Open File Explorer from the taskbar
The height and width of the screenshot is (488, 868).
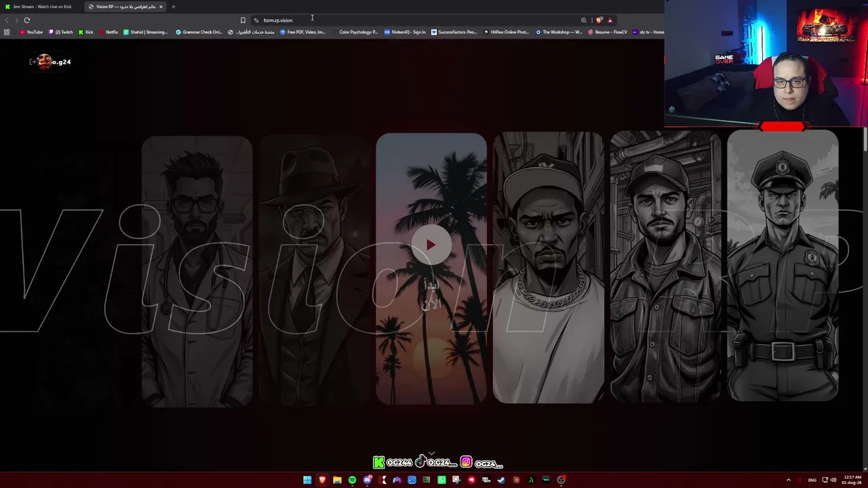[337, 480]
